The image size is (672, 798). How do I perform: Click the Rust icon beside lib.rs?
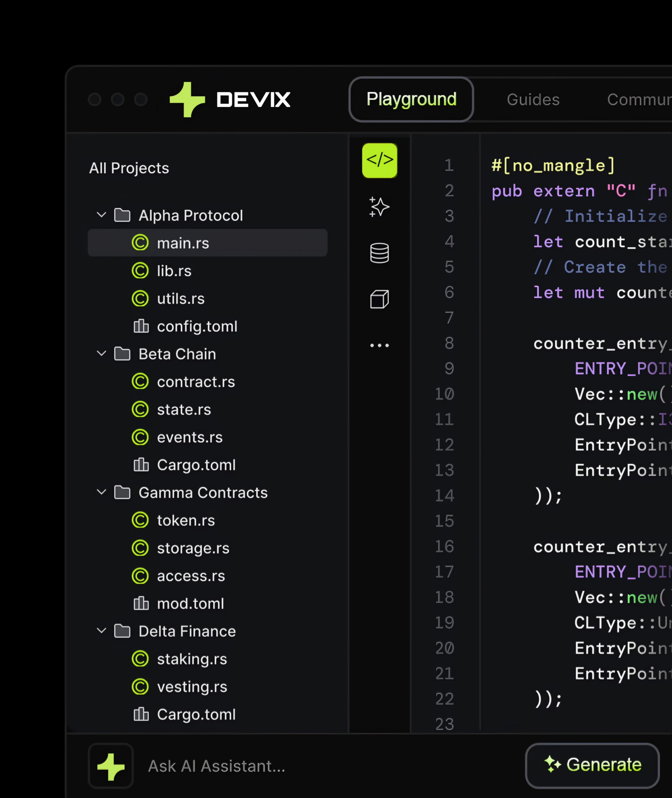140,271
